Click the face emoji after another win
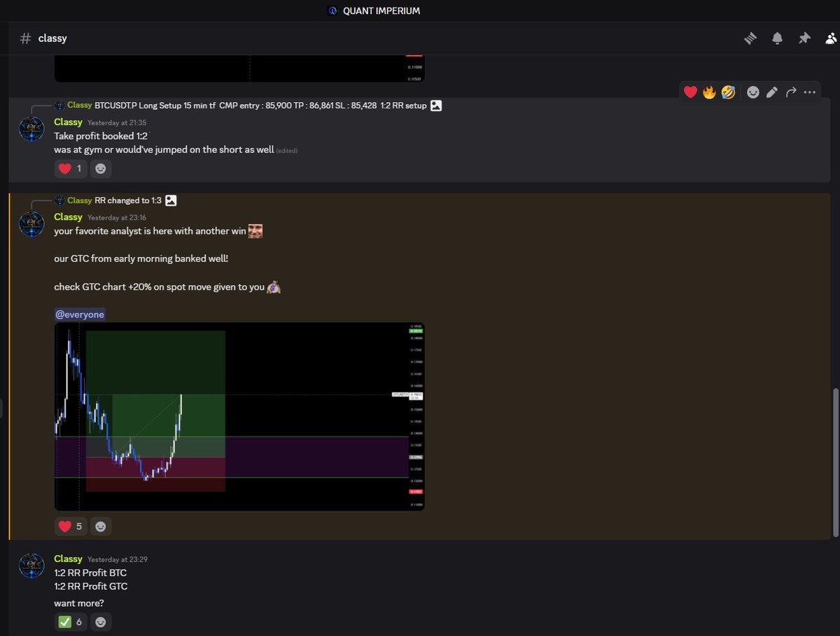This screenshot has width=840, height=636. point(255,230)
